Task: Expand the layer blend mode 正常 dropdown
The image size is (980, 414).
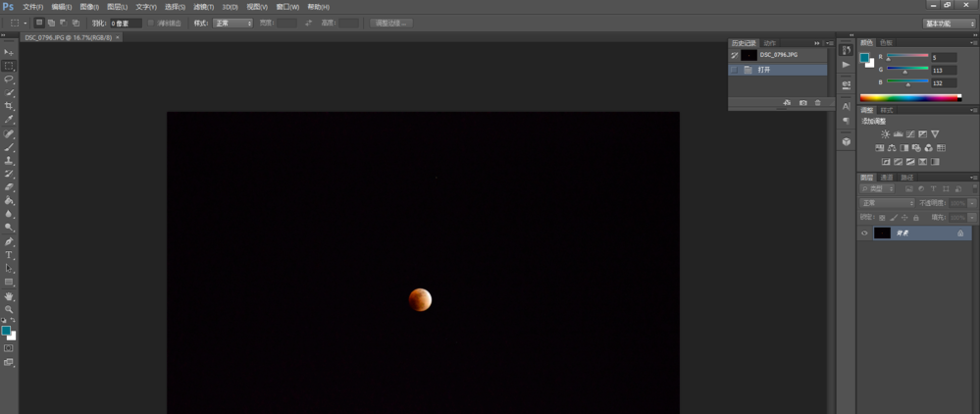Action: pyautogui.click(x=887, y=202)
